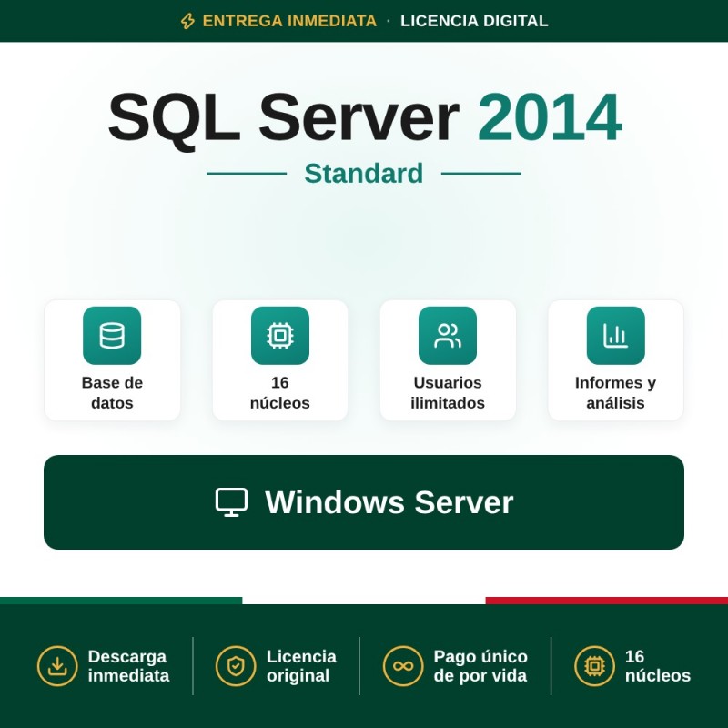This screenshot has width=728, height=728.
Task: Click the database cylinder icon
Action: click(112, 336)
